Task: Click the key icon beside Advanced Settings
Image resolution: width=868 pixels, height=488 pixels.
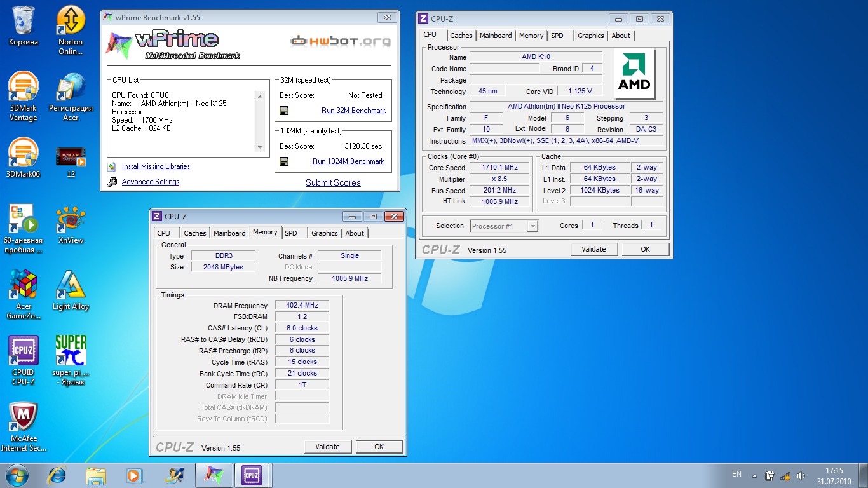Action: point(112,182)
